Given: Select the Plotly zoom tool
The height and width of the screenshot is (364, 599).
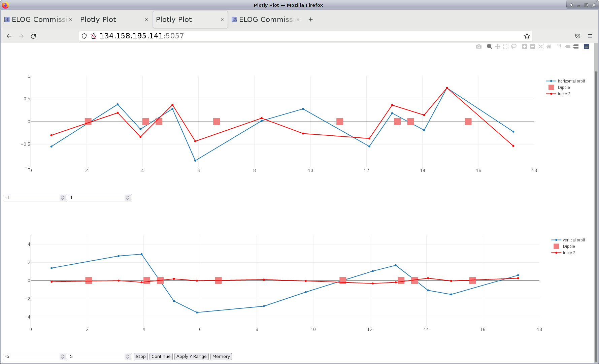Looking at the screenshot, I should [489, 46].
